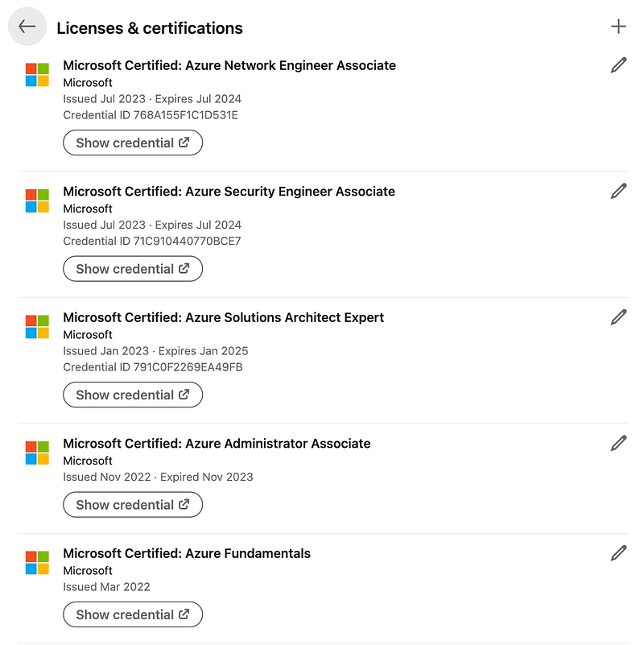Click Microsoft logo next to Azure Fundamentals
This screenshot has width=644, height=645.
[x=37, y=563]
